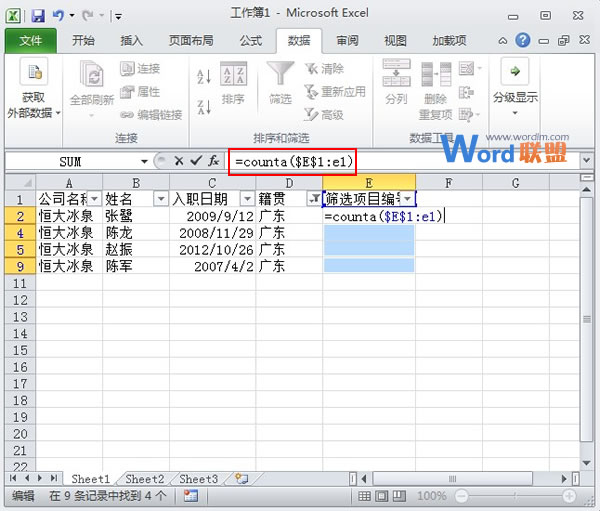Open the 入职日期 column filter dropdown
Viewport: 600px width, 511px height.
[x=246, y=199]
